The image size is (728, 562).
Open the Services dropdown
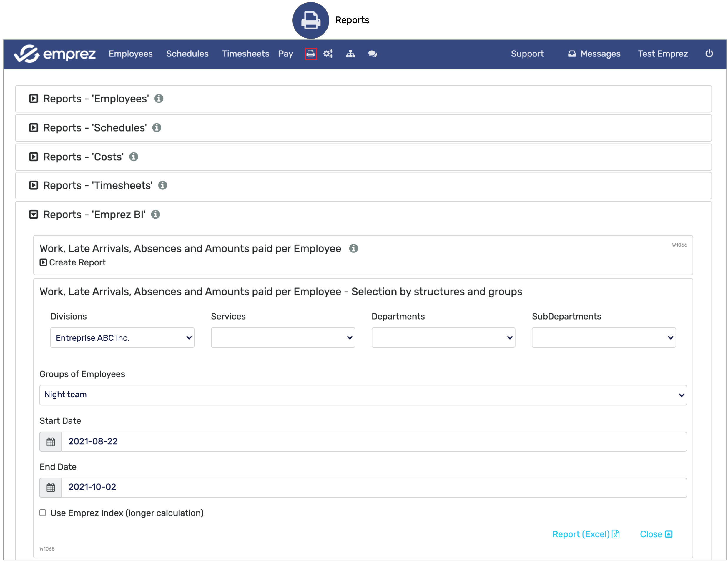click(283, 338)
